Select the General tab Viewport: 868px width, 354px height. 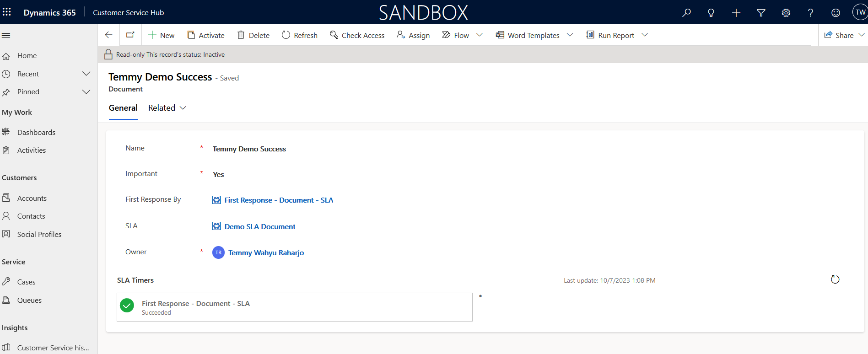coord(123,108)
